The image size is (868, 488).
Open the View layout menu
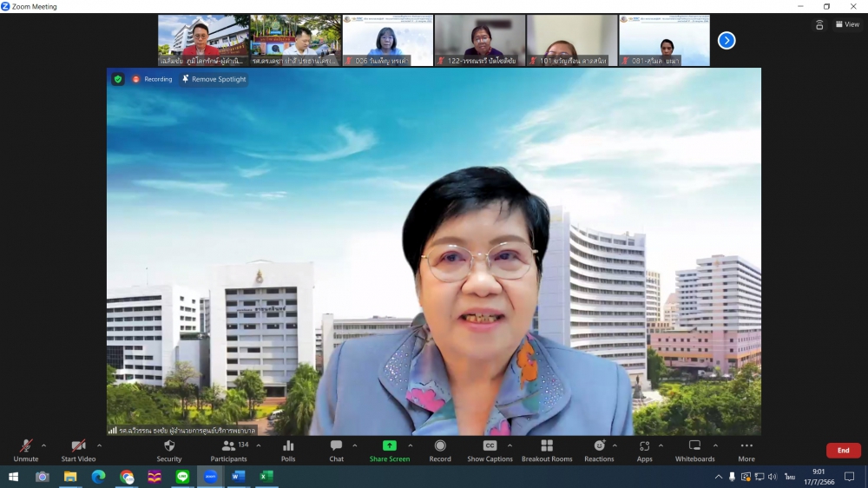click(847, 24)
